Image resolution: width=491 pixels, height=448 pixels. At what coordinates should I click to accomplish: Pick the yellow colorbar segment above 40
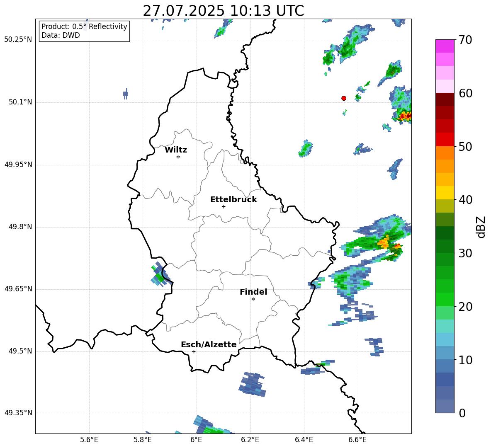445,193
